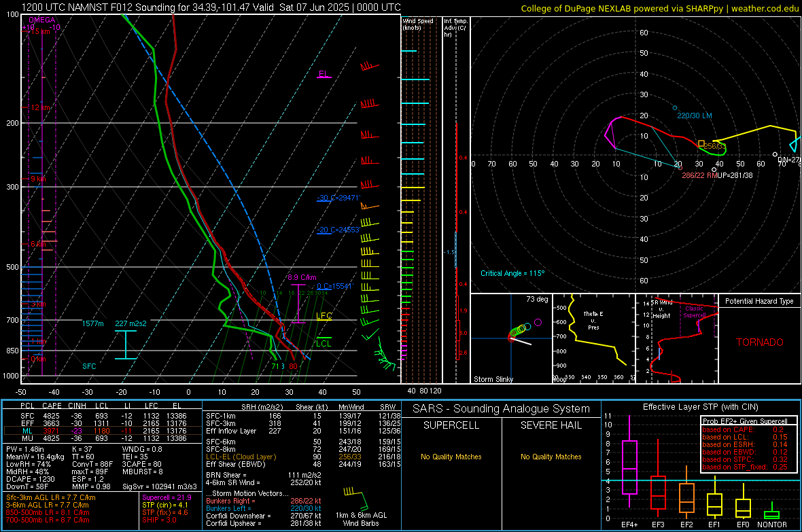The width and height of the screenshot is (802, 532).
Task: Click the SUPERCELL column heading in SARS
Action: [451, 425]
